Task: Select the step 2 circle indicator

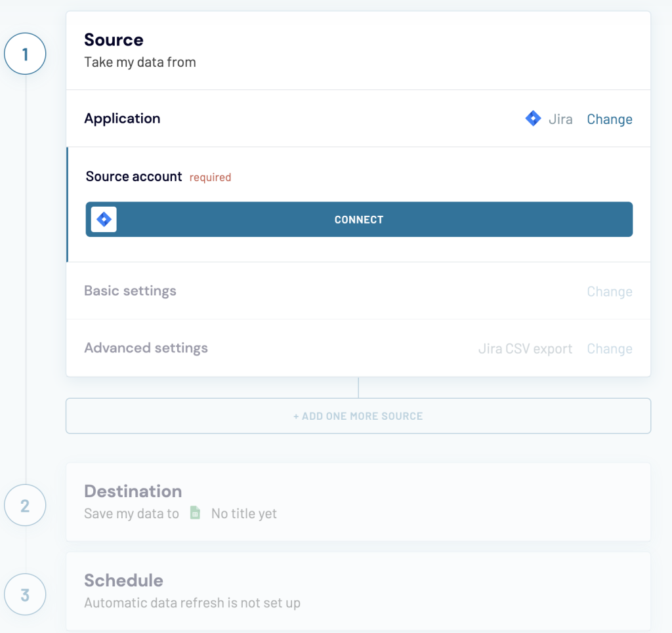Action: (x=25, y=505)
